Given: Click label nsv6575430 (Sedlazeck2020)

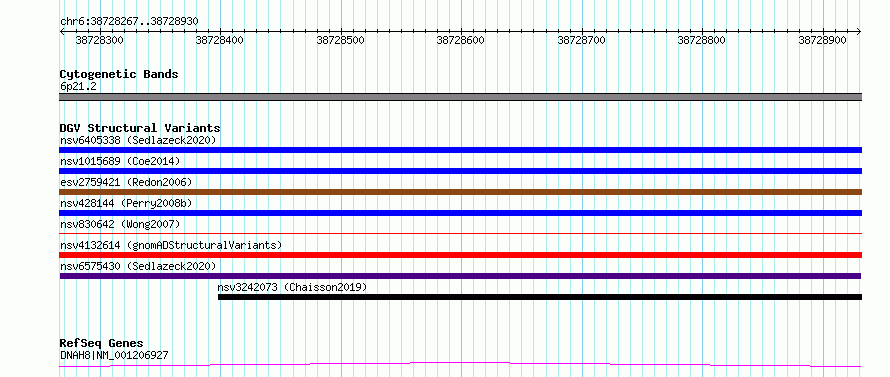Looking at the screenshot, I should point(138,266).
